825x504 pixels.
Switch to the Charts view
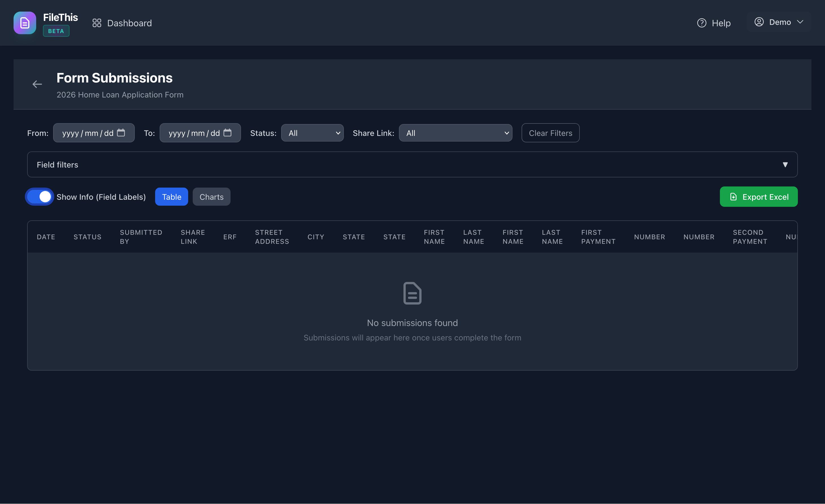(211, 197)
